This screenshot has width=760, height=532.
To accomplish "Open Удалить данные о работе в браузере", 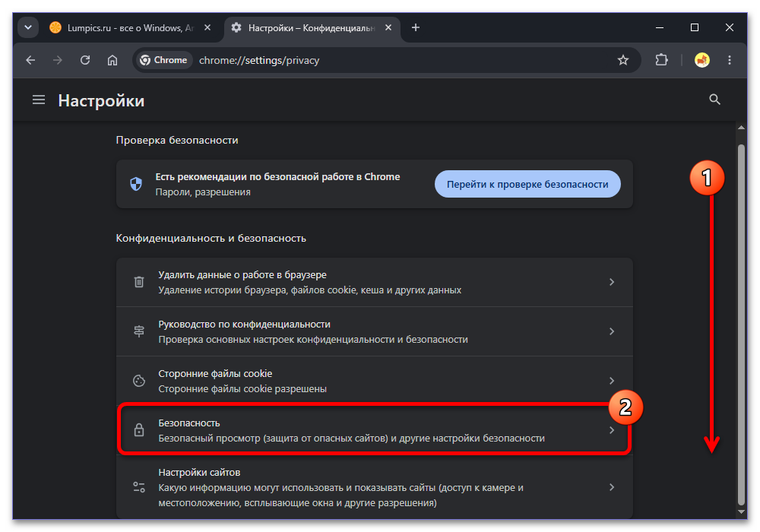I will [374, 282].
